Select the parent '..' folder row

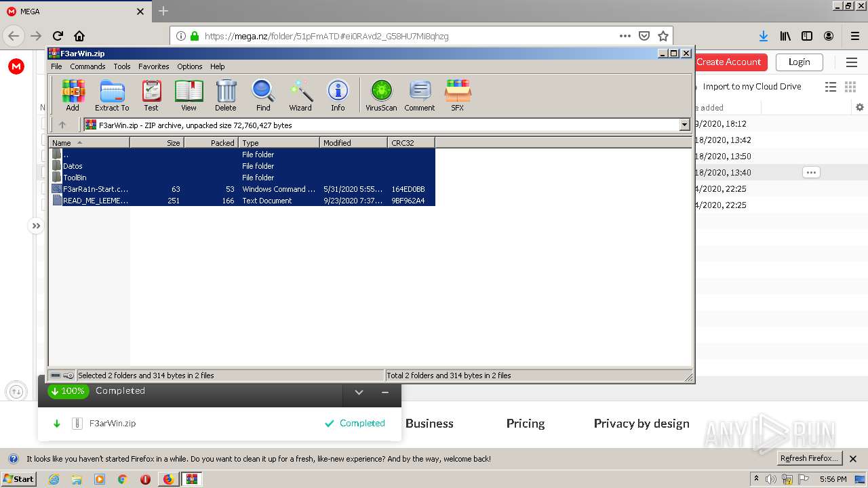pyautogui.click(x=242, y=155)
